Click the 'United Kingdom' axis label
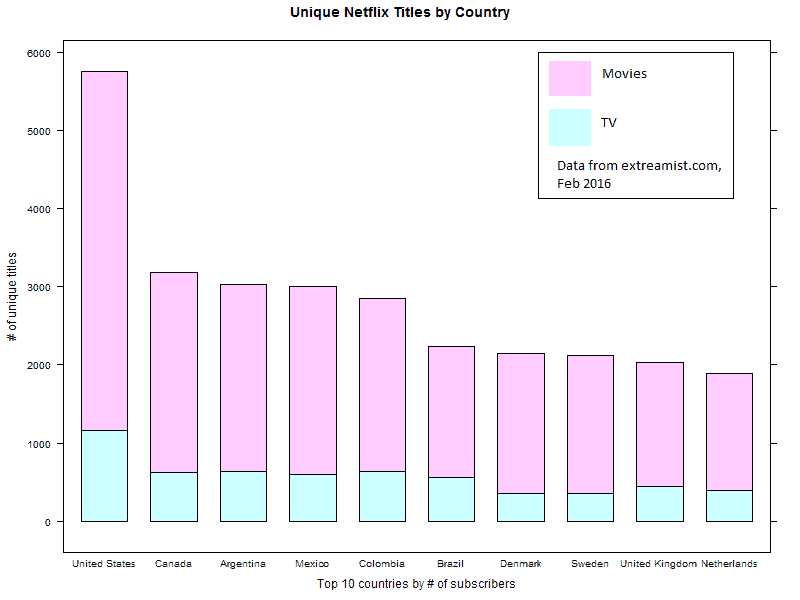The width and height of the screenshot is (800, 600). pos(658,564)
